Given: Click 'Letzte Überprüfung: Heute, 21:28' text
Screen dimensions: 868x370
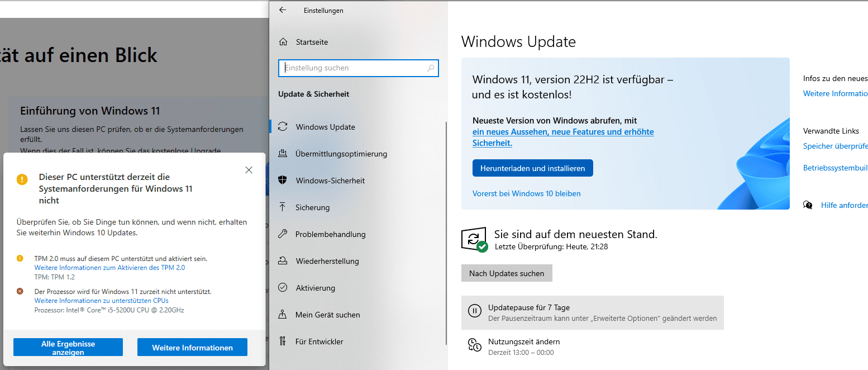Looking at the screenshot, I should coord(551,246).
